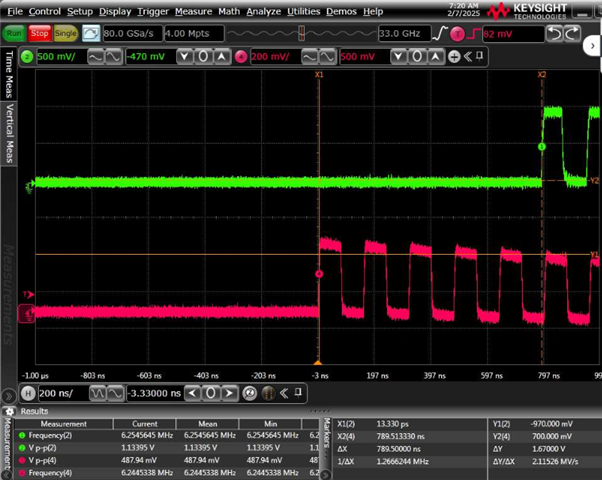Open the Help menu
Image resolution: width=602 pixels, height=480 pixels.
(x=373, y=12)
